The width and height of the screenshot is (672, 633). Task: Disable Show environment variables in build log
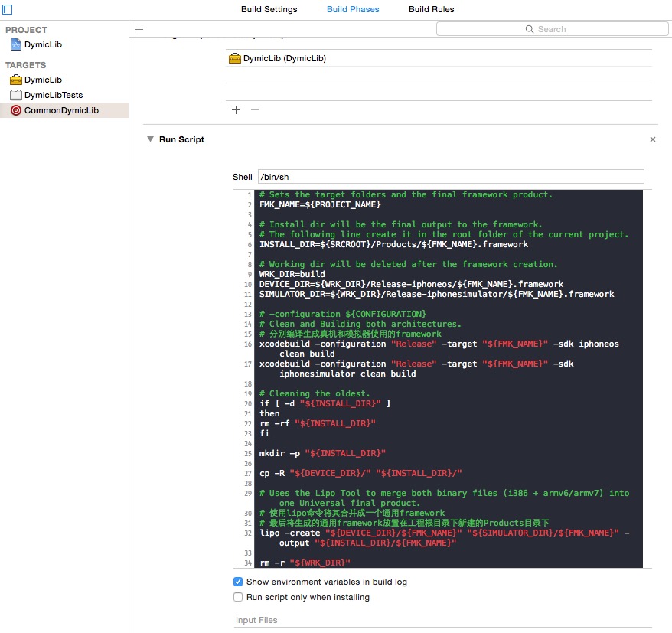pyautogui.click(x=238, y=582)
